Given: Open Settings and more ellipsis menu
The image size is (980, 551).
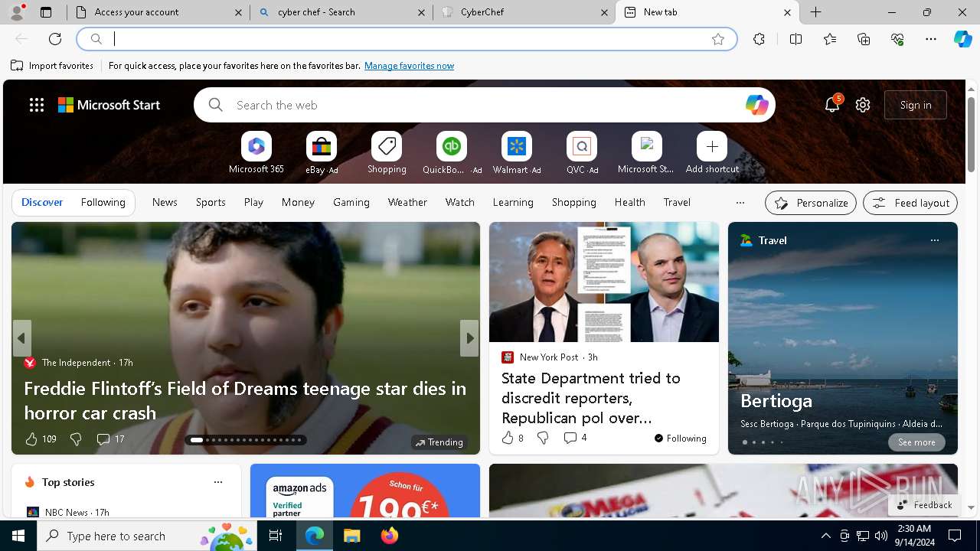Looking at the screenshot, I should point(931,39).
